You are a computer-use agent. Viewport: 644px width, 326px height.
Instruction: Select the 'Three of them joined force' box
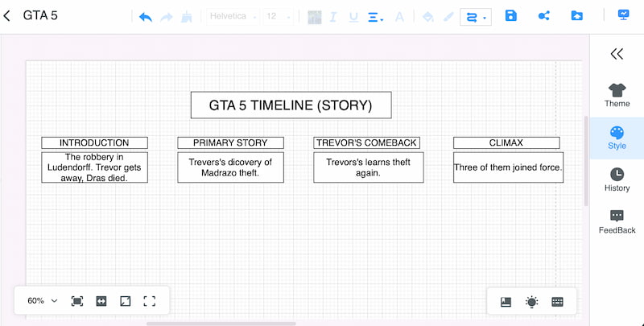pos(508,167)
